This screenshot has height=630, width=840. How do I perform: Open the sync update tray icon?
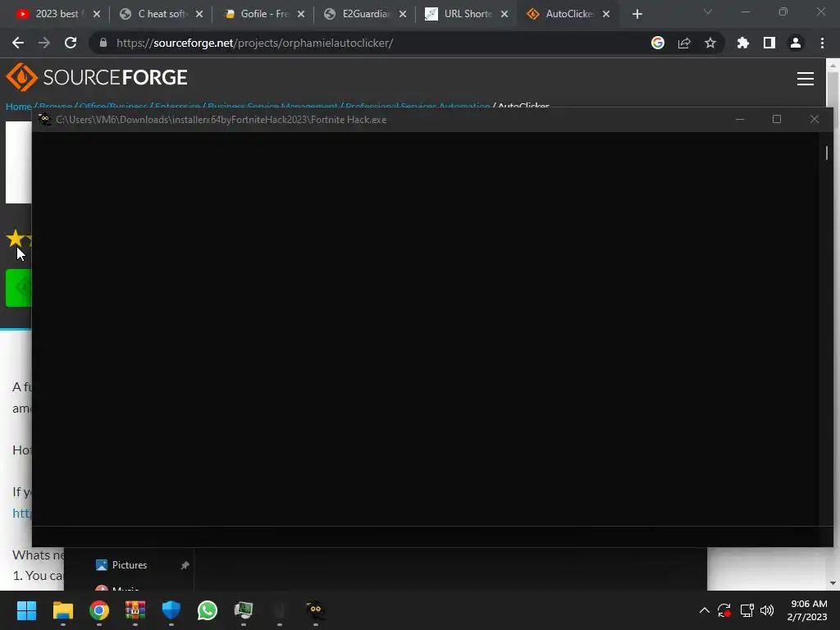click(724, 610)
